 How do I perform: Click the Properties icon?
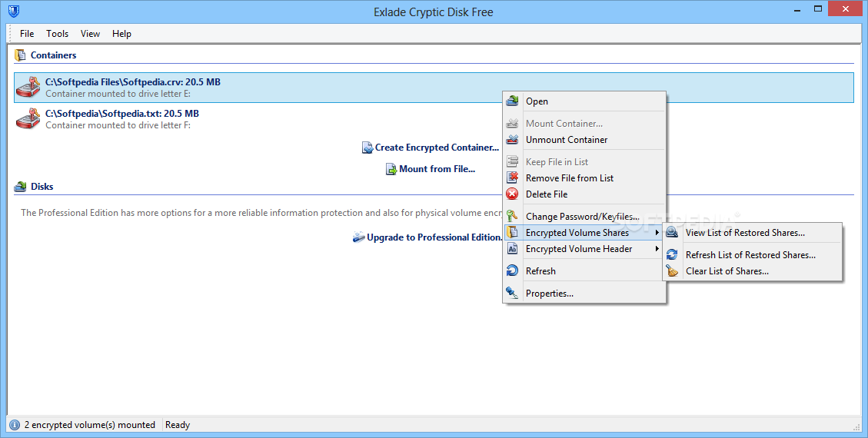(x=513, y=293)
